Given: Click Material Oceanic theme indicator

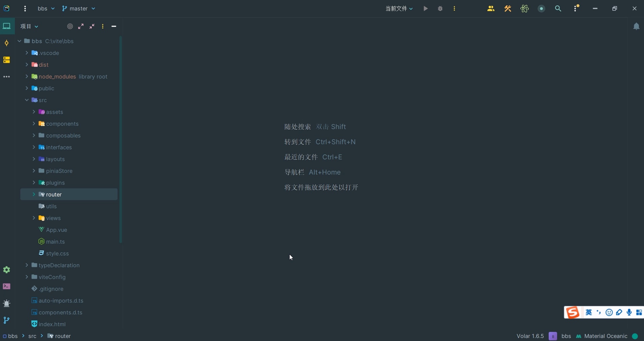Looking at the screenshot, I should (x=606, y=336).
